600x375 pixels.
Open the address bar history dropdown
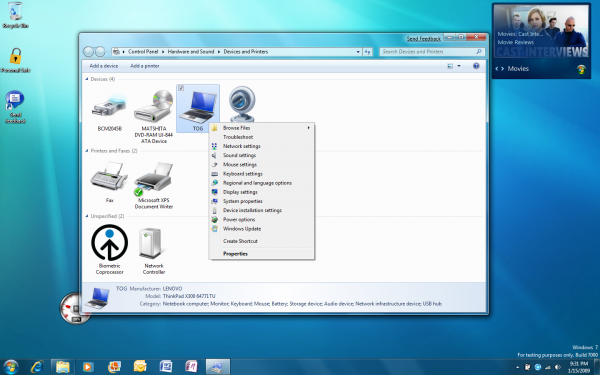(358, 52)
